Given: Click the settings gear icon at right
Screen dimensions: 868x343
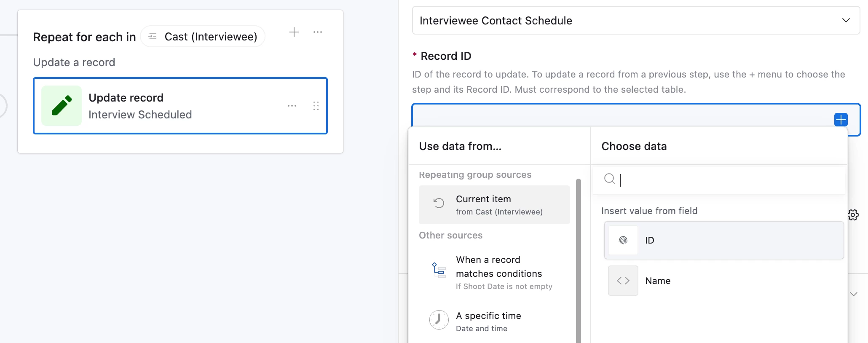Looking at the screenshot, I should [853, 215].
